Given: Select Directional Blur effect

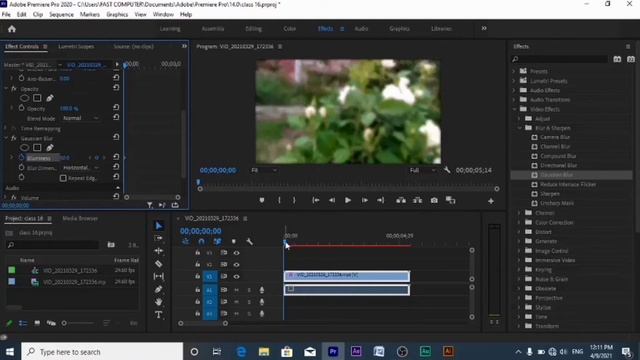Looking at the screenshot, I should [559, 166].
